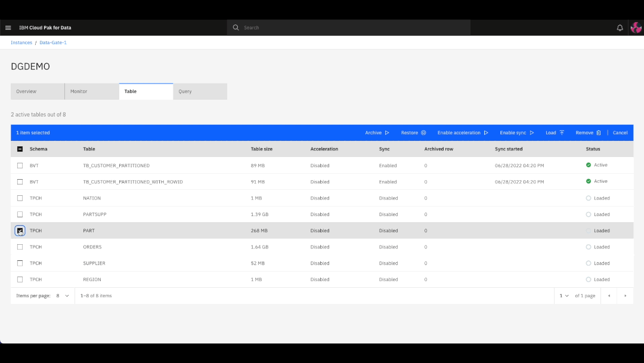The image size is (644, 363).
Task: Open notifications via bell icon
Action: coord(620,27)
